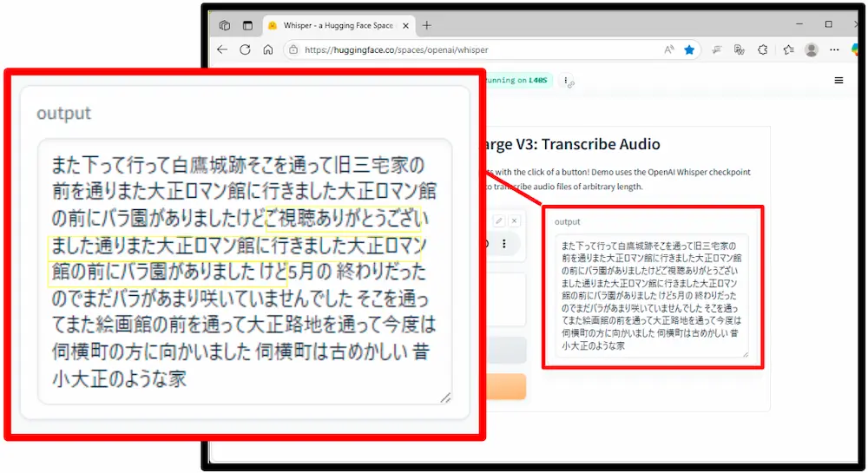Open Edge Settings and more menu
Screen dimensions: 868x473
[834, 49]
